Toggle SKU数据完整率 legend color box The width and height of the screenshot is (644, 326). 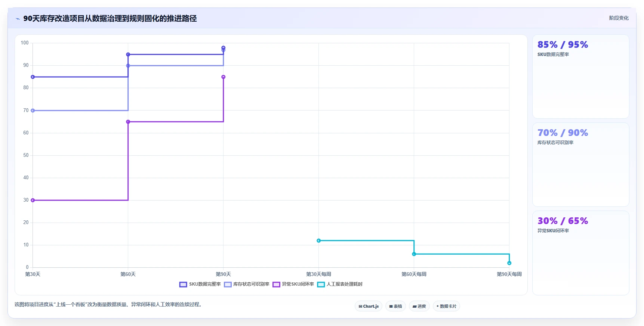pyautogui.click(x=183, y=285)
